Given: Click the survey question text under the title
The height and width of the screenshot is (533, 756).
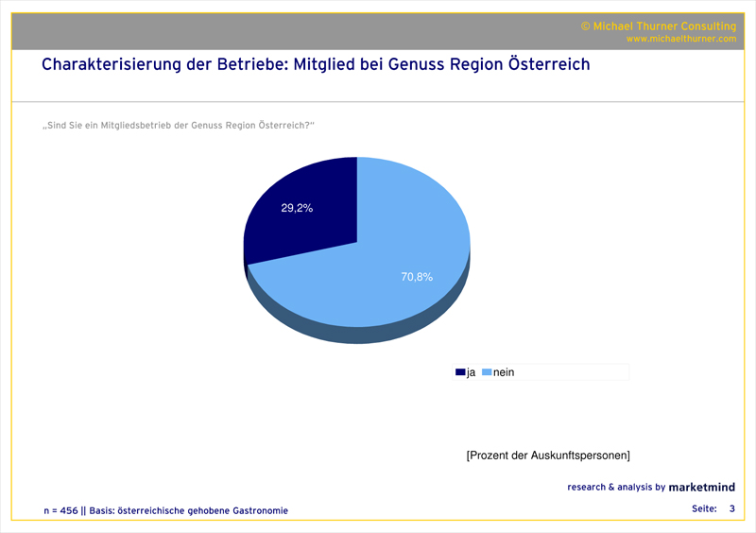Looking at the screenshot, I should coord(179,126).
